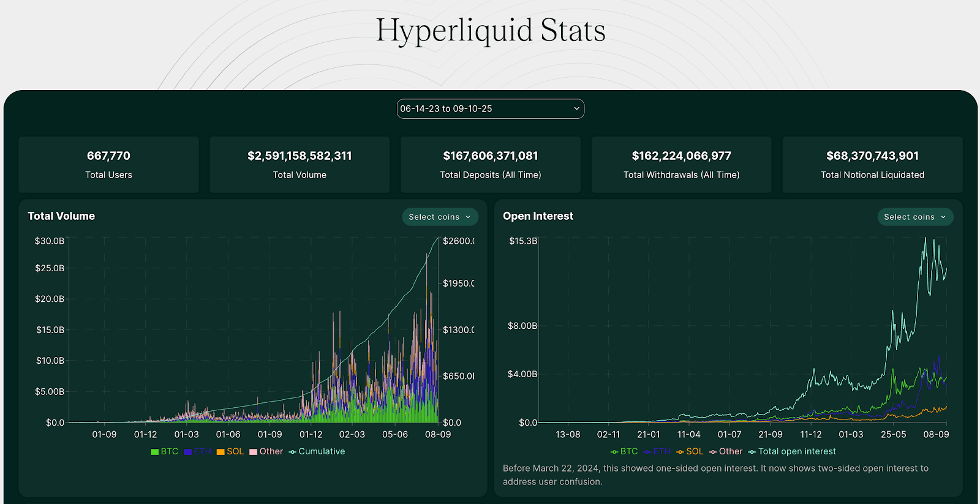This screenshot has height=504, width=980.
Task: Toggle Other line in Open Interest legend
Action: point(726,451)
